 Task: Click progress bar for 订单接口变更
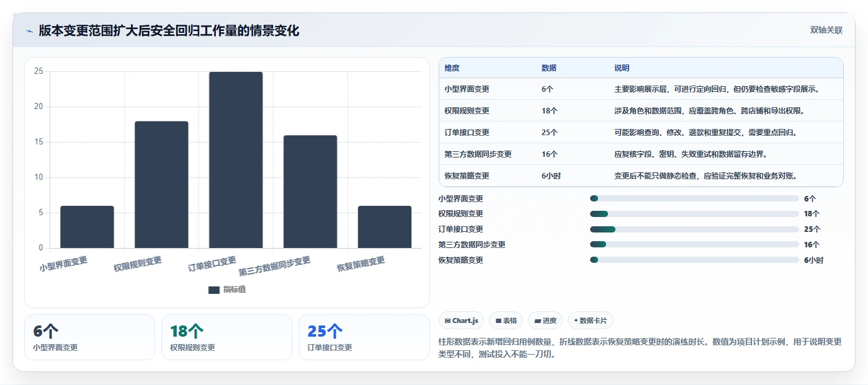694,229
